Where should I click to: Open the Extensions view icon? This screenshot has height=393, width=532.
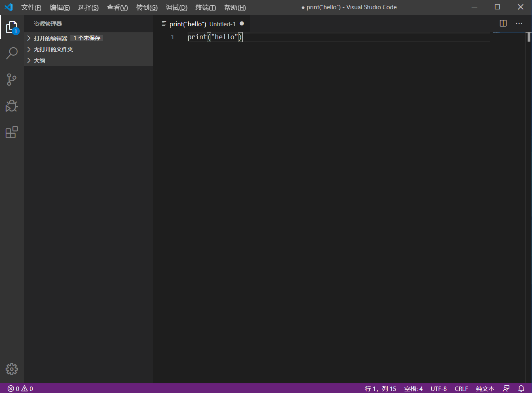pos(12,132)
